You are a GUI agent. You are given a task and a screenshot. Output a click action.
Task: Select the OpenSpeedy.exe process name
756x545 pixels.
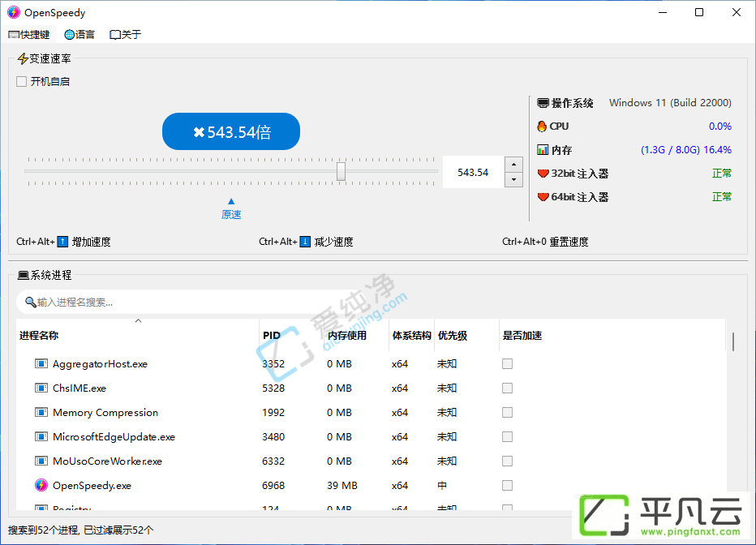click(92, 486)
